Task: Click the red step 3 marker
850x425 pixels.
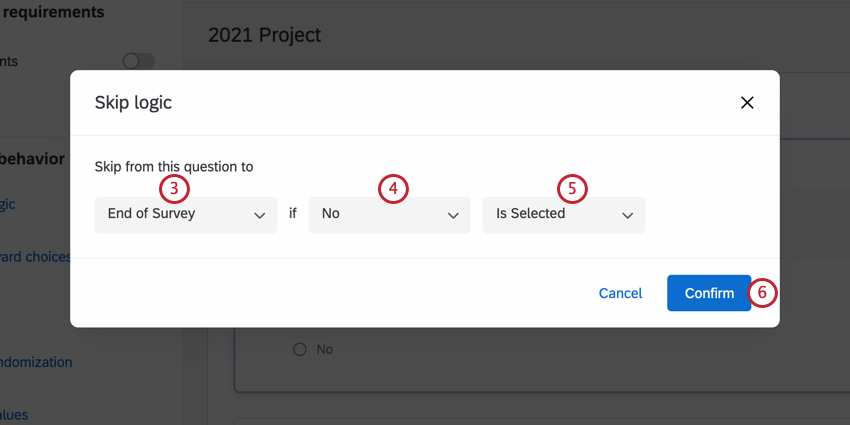Action: [174, 187]
